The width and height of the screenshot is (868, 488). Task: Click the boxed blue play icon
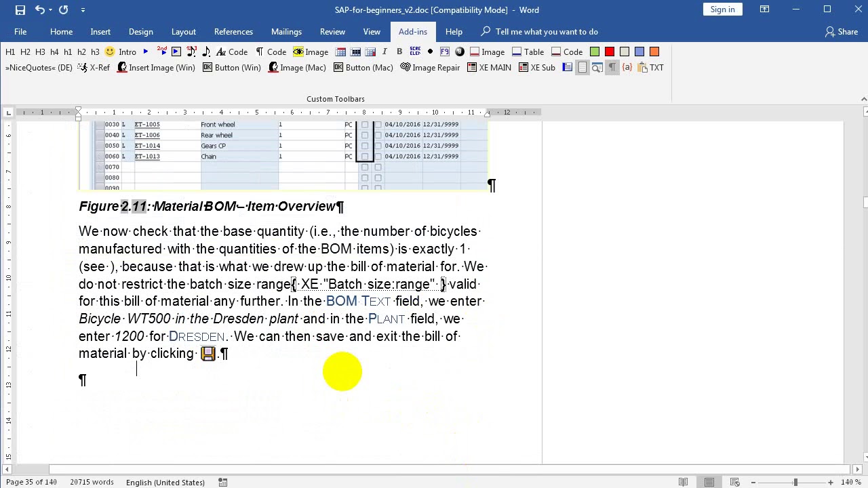176,52
